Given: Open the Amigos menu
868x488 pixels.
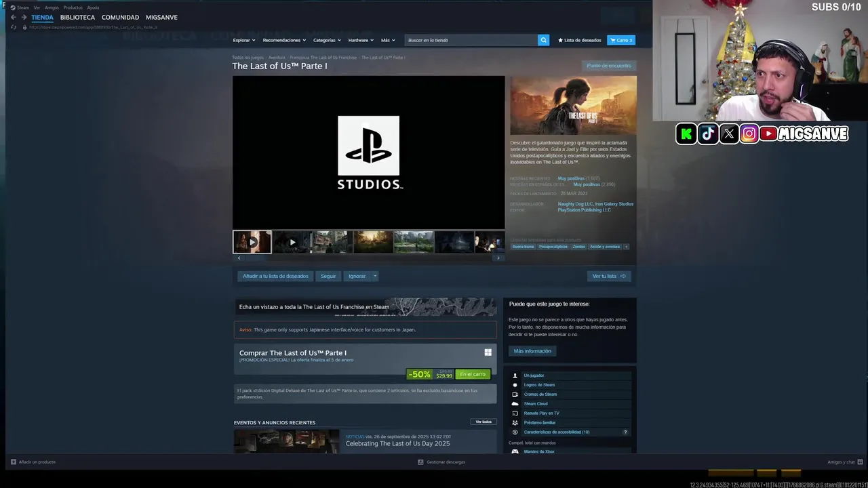Looking at the screenshot, I should click(x=52, y=7).
